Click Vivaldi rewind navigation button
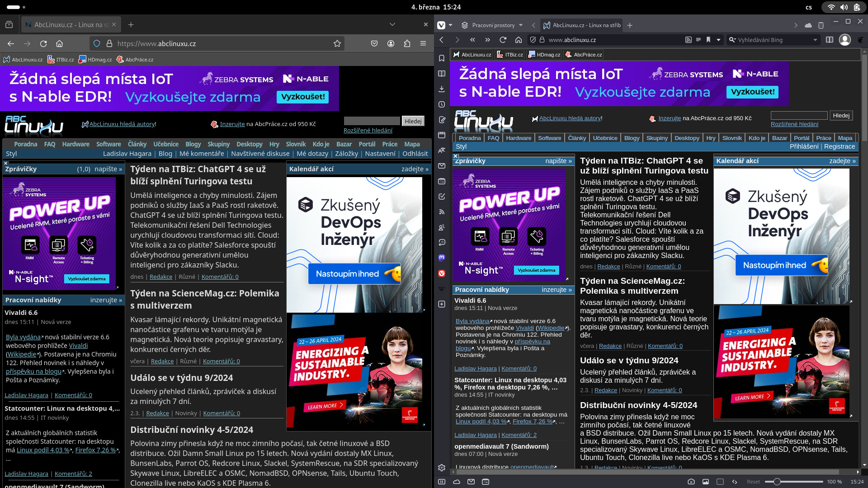The image size is (868, 488). tap(472, 40)
